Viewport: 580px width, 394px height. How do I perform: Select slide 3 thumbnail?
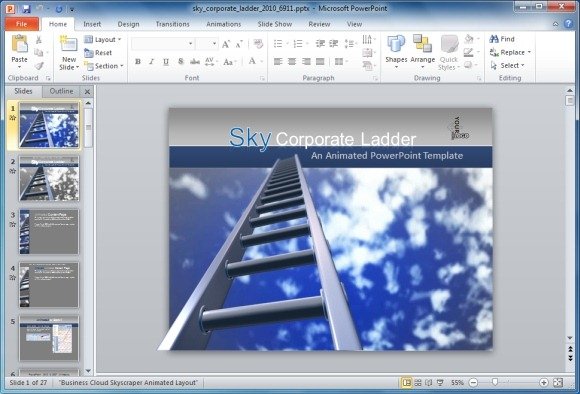[49, 232]
